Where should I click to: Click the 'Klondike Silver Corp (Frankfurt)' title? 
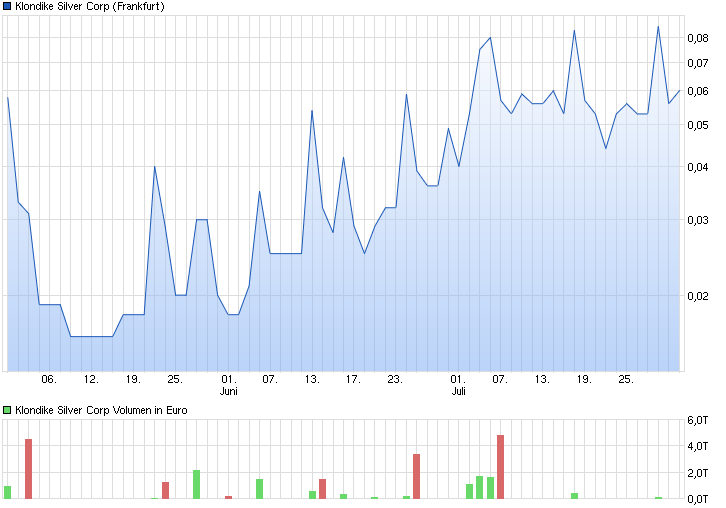[90, 6]
